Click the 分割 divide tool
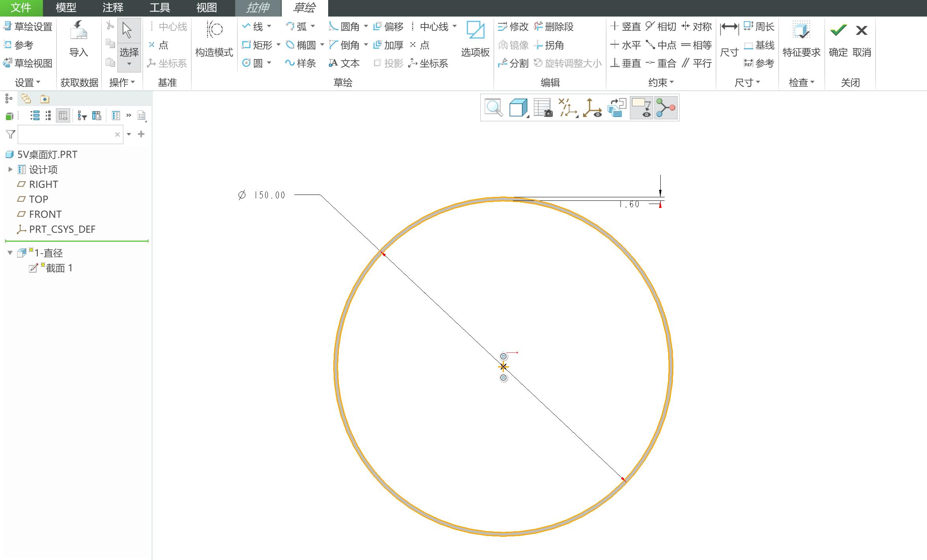The image size is (927, 560). [513, 63]
